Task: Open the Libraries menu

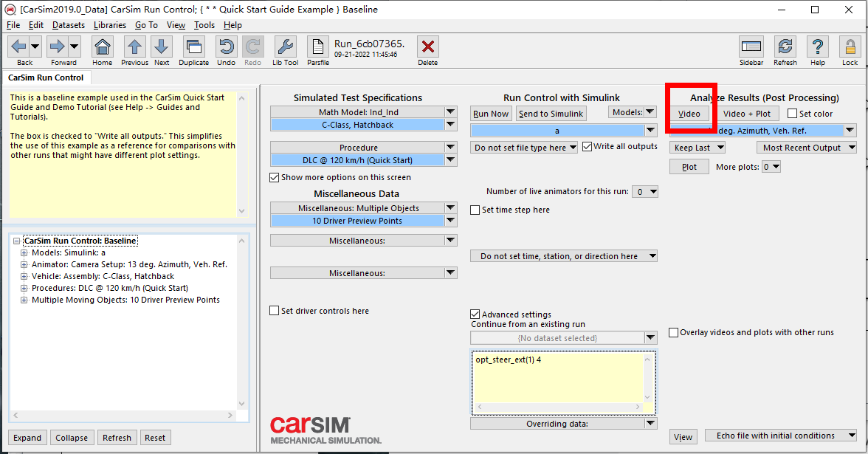Action: (x=109, y=25)
